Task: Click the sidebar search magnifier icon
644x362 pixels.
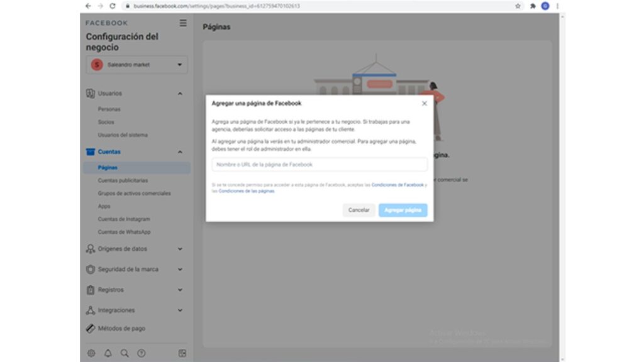Action: point(125,353)
